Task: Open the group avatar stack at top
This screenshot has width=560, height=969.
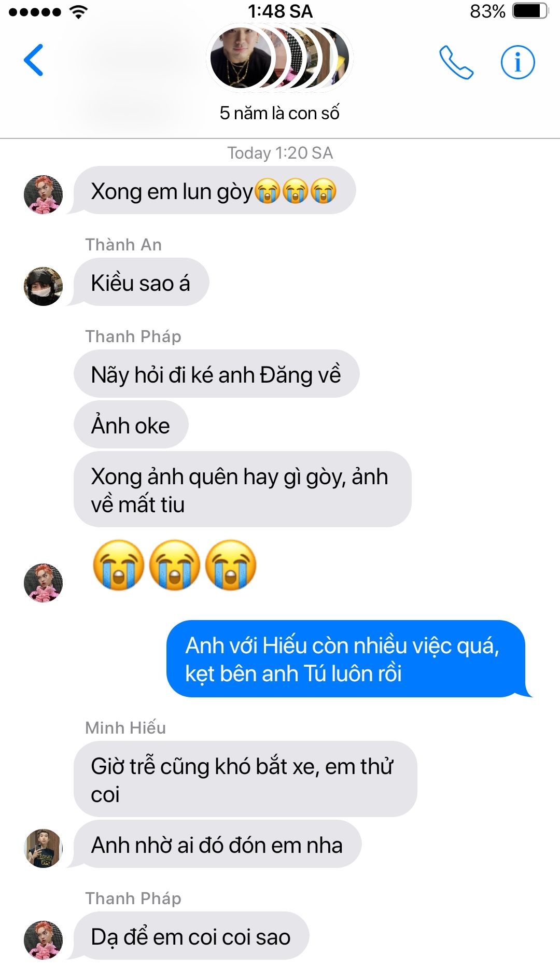Action: point(279,58)
